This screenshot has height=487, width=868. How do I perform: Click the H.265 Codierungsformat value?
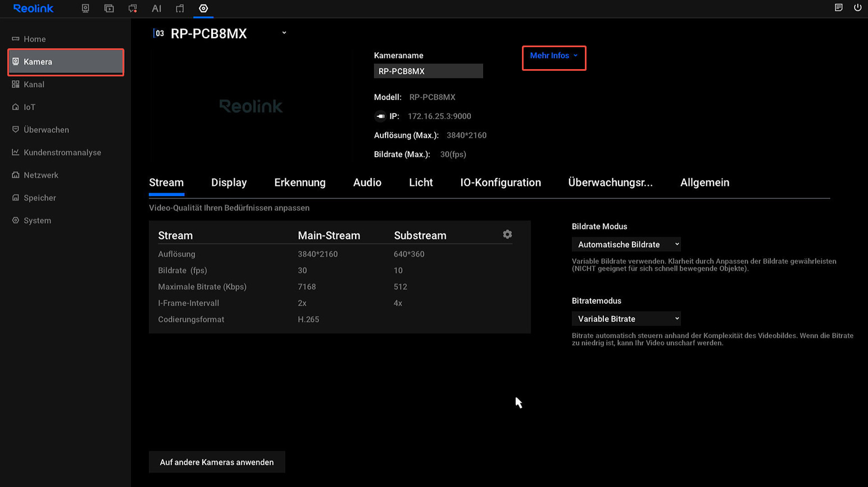pyautogui.click(x=308, y=319)
